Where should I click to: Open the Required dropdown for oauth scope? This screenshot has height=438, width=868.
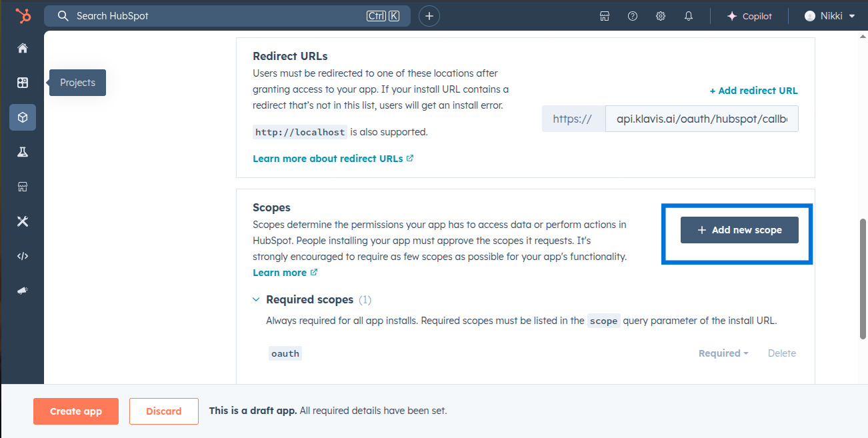pos(723,353)
